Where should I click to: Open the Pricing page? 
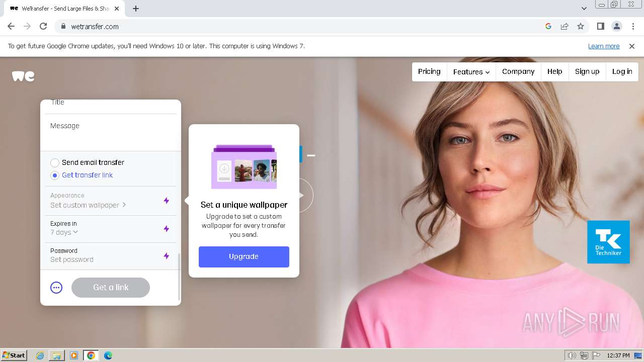pos(429,71)
